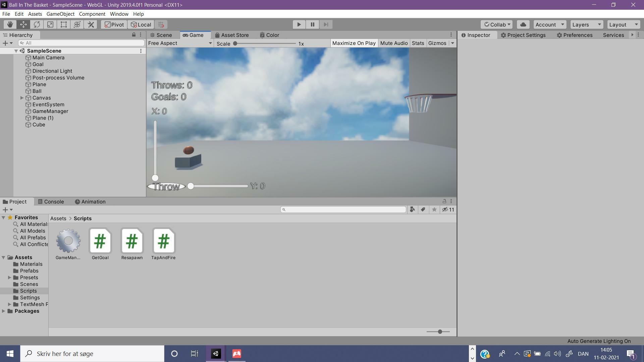The height and width of the screenshot is (362, 644).
Task: Open Component menu
Action: [92, 14]
